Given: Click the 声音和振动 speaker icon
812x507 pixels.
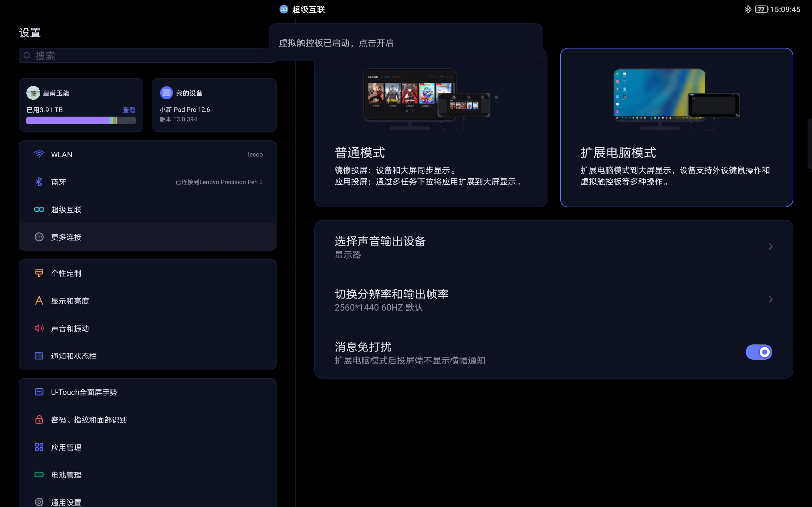Looking at the screenshot, I should [x=39, y=328].
